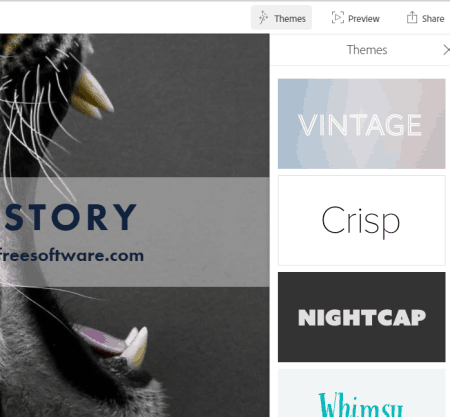Choose the Nightcap theme
The width and height of the screenshot is (450, 417).
click(361, 317)
